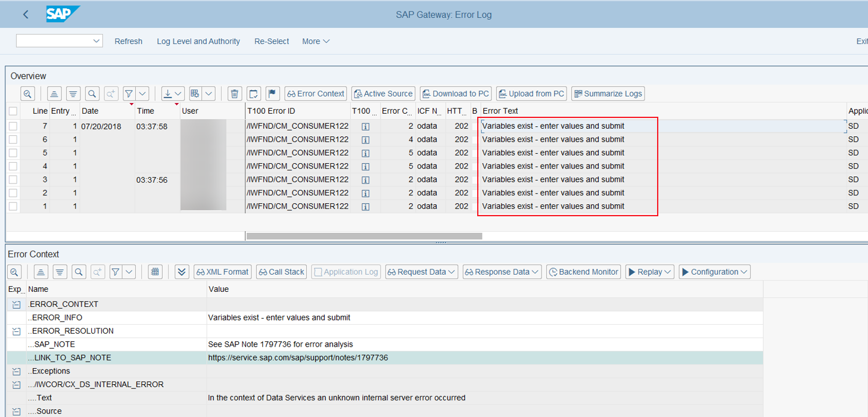Open Details icon in Overview toolbar

coord(28,94)
